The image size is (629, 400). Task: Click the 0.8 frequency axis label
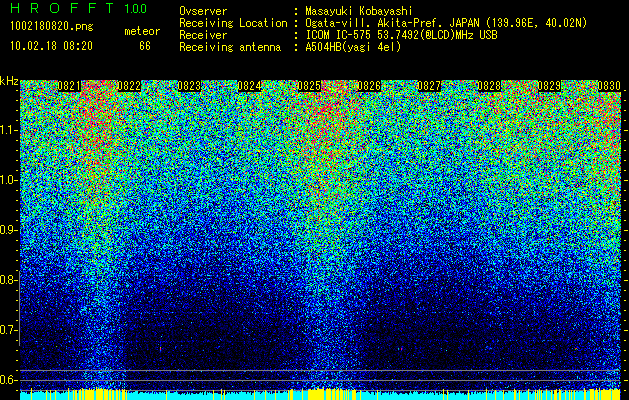point(8,280)
